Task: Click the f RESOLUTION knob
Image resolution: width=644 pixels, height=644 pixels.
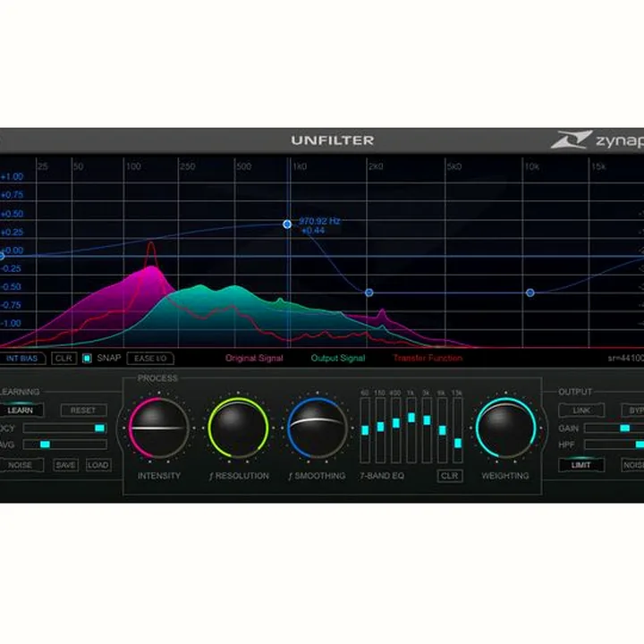Action: [238, 428]
